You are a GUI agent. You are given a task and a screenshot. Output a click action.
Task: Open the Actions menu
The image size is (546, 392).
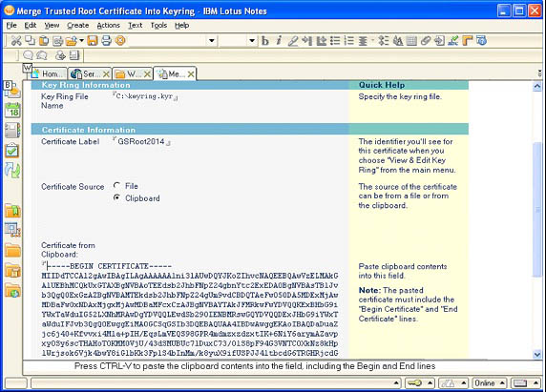(x=108, y=26)
